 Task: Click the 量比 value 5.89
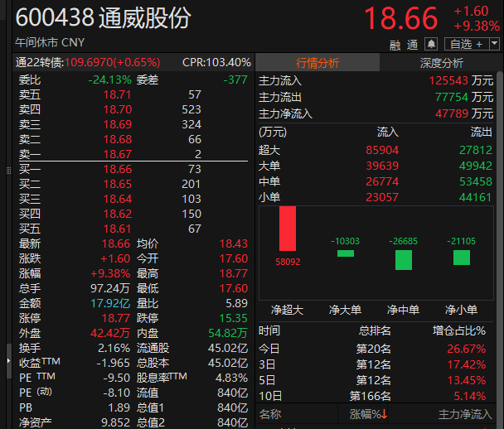[x=236, y=303]
